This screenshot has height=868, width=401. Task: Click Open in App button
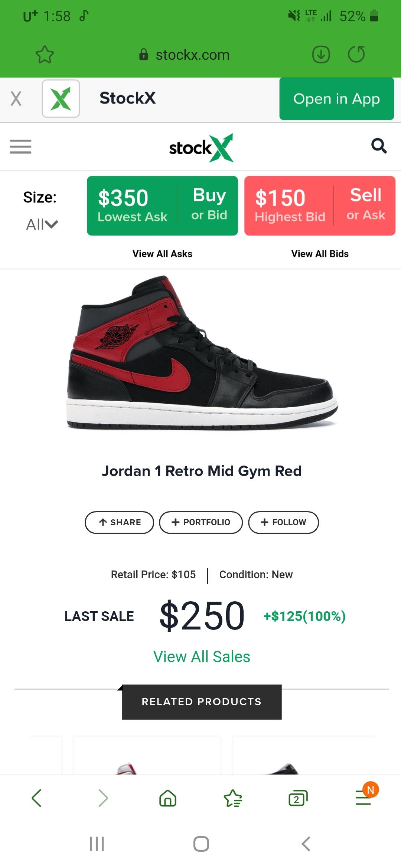pos(336,99)
